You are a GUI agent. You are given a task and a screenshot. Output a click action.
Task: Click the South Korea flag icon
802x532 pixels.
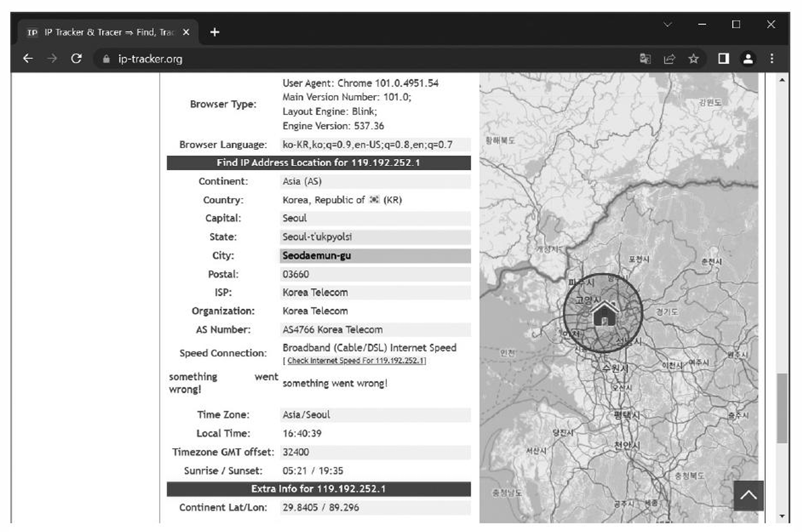click(374, 200)
